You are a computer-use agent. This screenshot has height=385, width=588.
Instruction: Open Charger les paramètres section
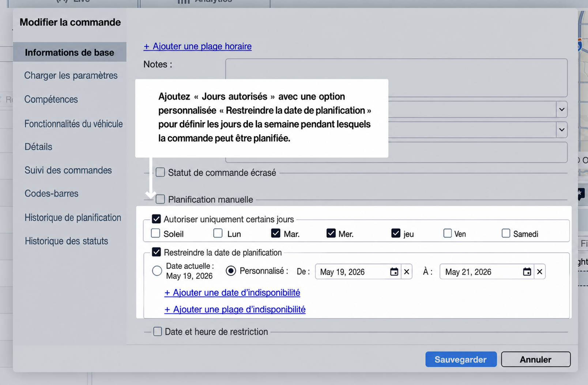(71, 75)
